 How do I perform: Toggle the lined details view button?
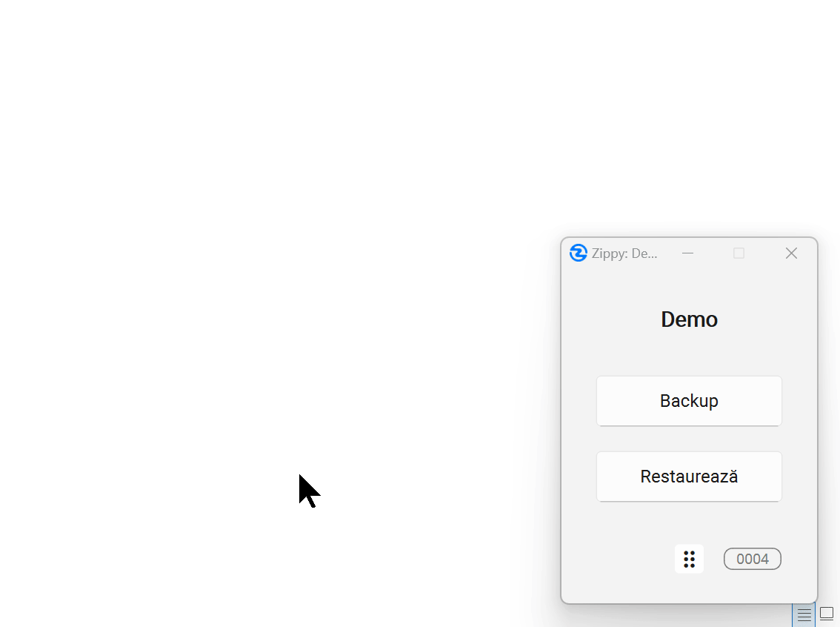tap(804, 615)
